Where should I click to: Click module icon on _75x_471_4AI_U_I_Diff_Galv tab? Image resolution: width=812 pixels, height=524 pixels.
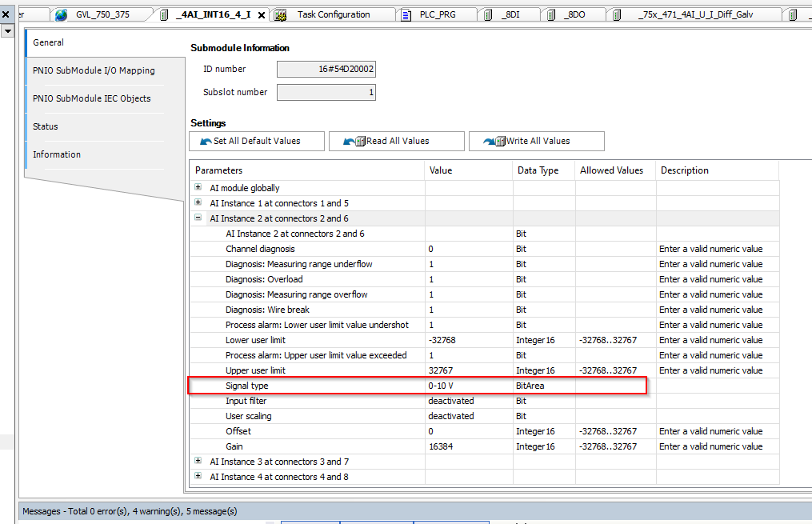click(x=617, y=15)
